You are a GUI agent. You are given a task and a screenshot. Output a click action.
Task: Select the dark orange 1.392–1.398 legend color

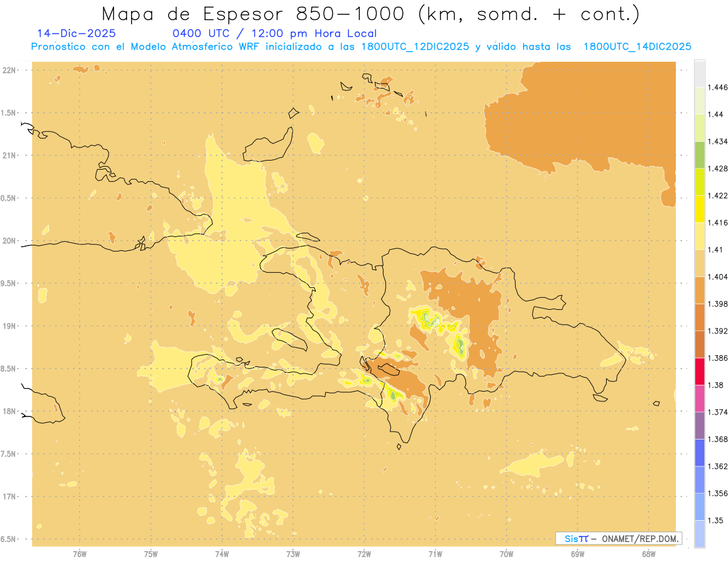pyautogui.click(x=699, y=317)
